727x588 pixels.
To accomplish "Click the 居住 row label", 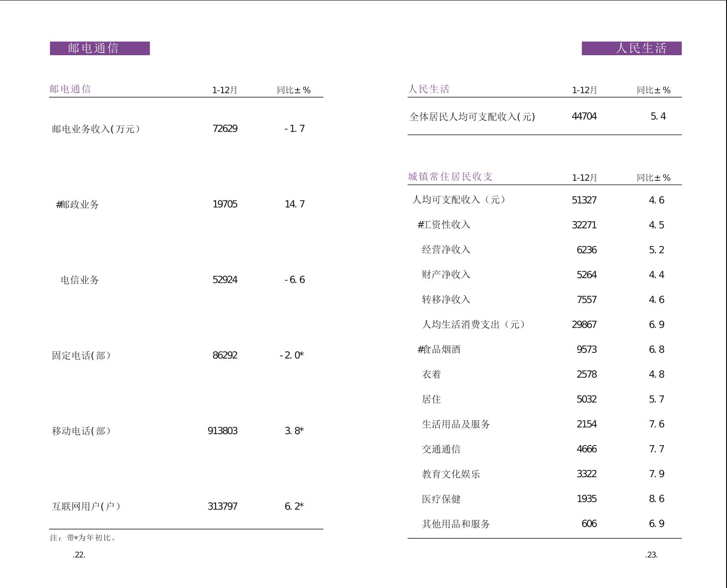I will (431, 399).
